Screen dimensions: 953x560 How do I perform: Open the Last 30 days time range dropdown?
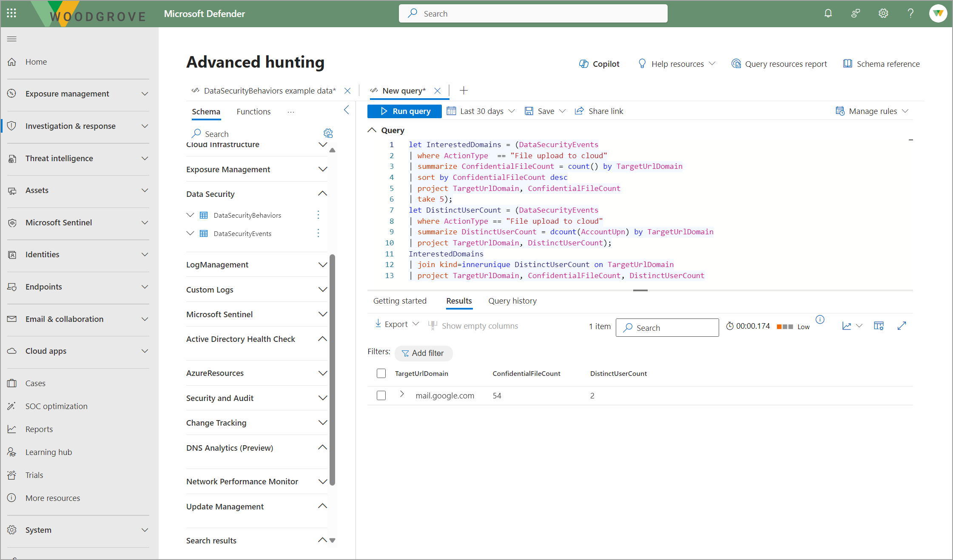[481, 111]
